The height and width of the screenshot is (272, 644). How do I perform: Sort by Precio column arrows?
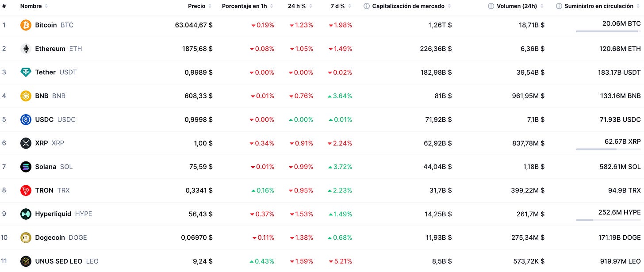pos(210,6)
